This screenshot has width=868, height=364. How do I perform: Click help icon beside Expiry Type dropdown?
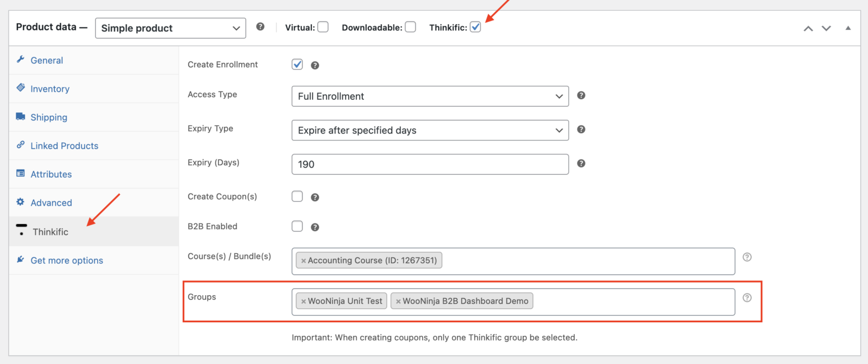(x=581, y=130)
